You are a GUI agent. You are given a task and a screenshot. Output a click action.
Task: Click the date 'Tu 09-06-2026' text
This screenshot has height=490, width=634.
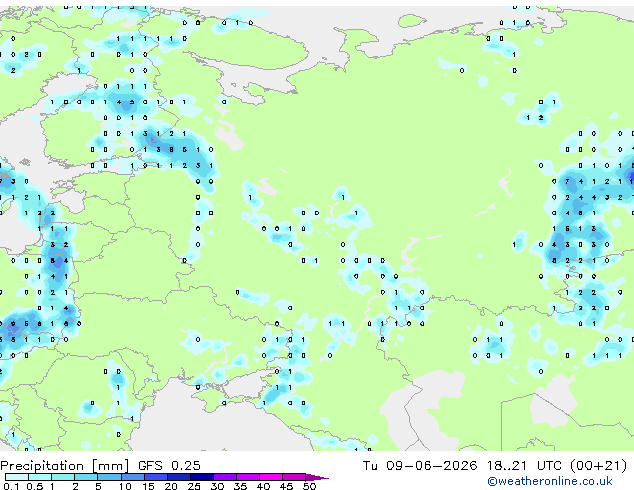click(420, 466)
